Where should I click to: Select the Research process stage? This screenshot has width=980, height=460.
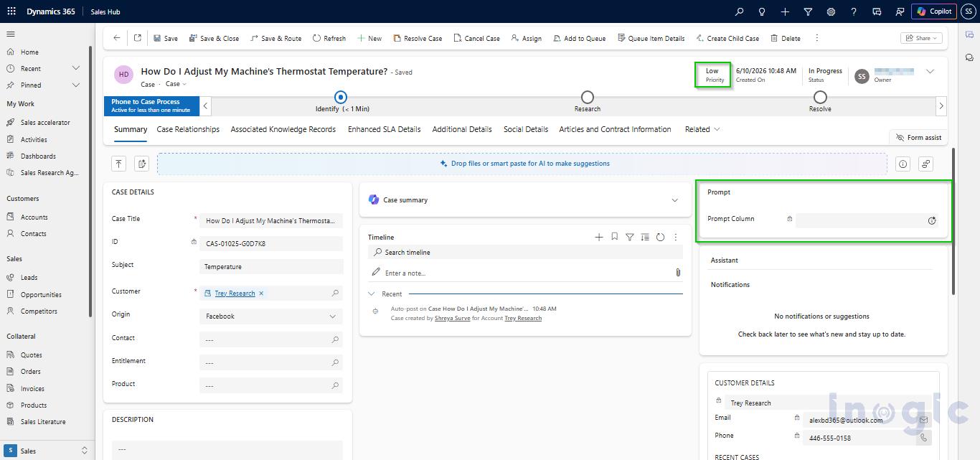point(587,97)
